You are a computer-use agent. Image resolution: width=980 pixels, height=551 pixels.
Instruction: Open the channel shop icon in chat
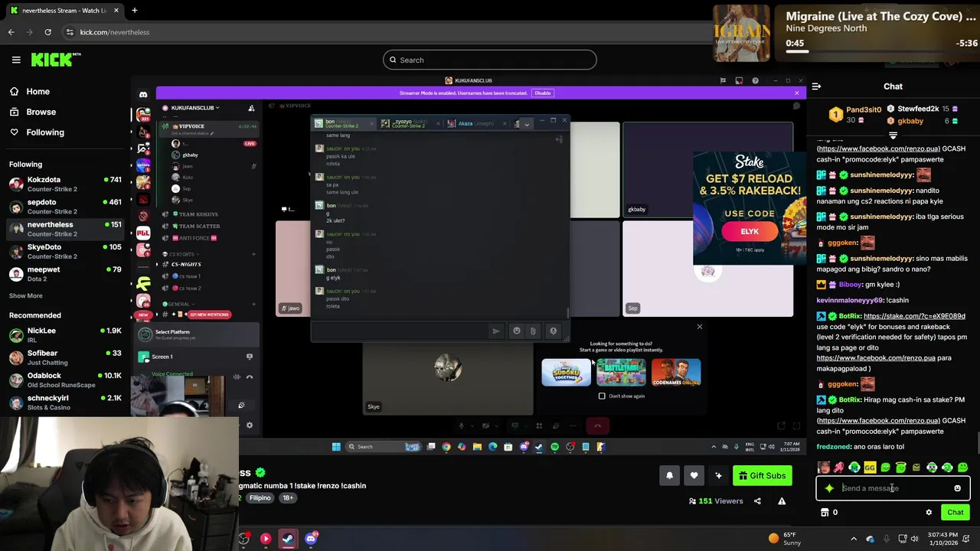pos(825,513)
